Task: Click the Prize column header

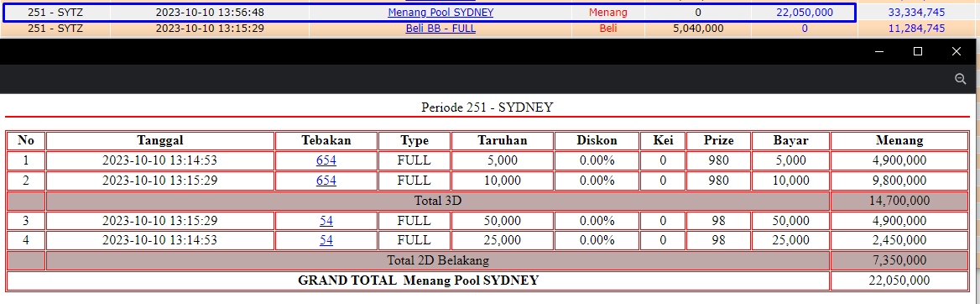Action: [x=718, y=140]
